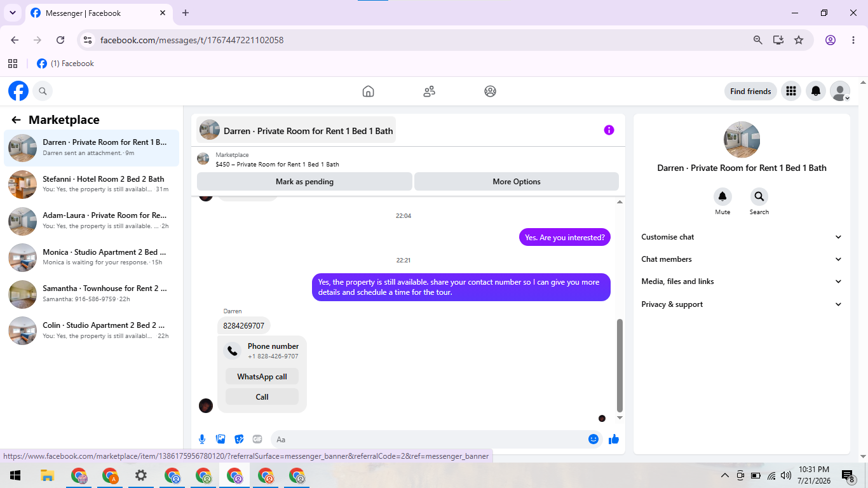Image resolution: width=868 pixels, height=488 pixels.
Task: Reload the page with the refresh icon
Action: pyautogui.click(x=60, y=40)
